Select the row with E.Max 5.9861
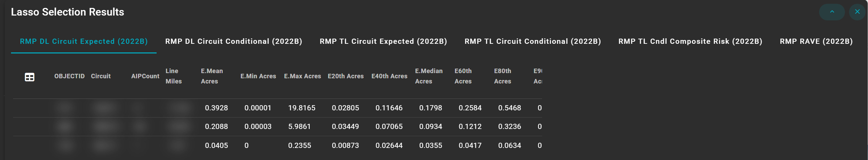The width and height of the screenshot is (868, 160). point(299,127)
